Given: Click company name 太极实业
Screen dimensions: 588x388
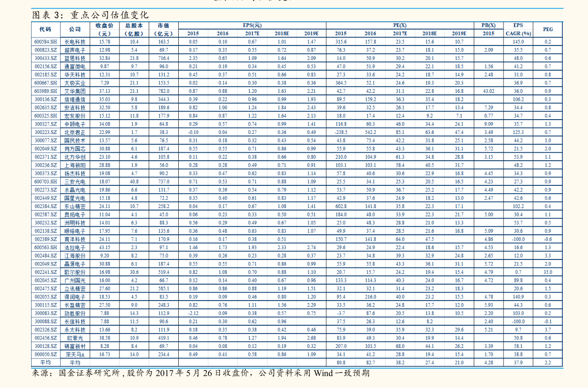Looking at the screenshot, I should [75, 83].
